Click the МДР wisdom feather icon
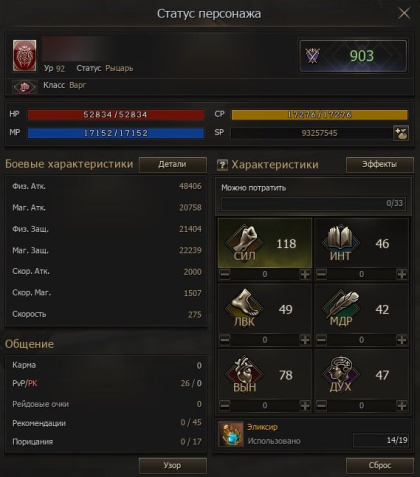Viewport: 420px width, 477px height. (x=341, y=306)
